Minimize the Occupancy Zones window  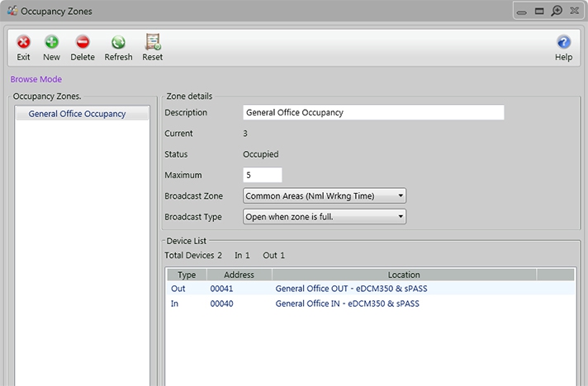click(x=522, y=12)
